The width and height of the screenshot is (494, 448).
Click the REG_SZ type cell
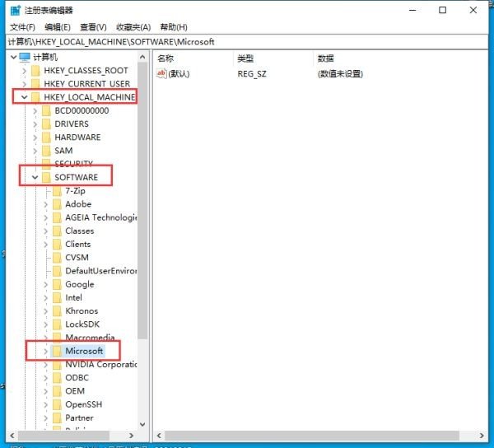(252, 74)
